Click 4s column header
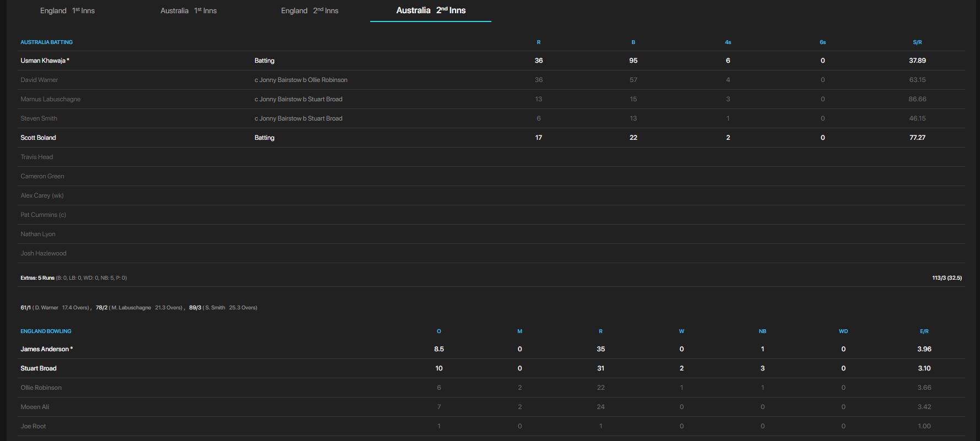Viewport: 980px width, 441px height. coord(728,42)
